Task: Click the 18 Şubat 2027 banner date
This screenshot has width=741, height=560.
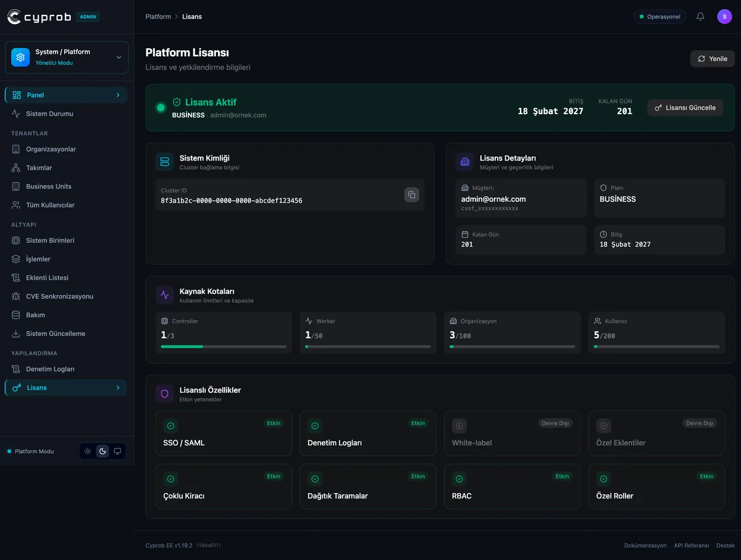Action: pos(550,111)
